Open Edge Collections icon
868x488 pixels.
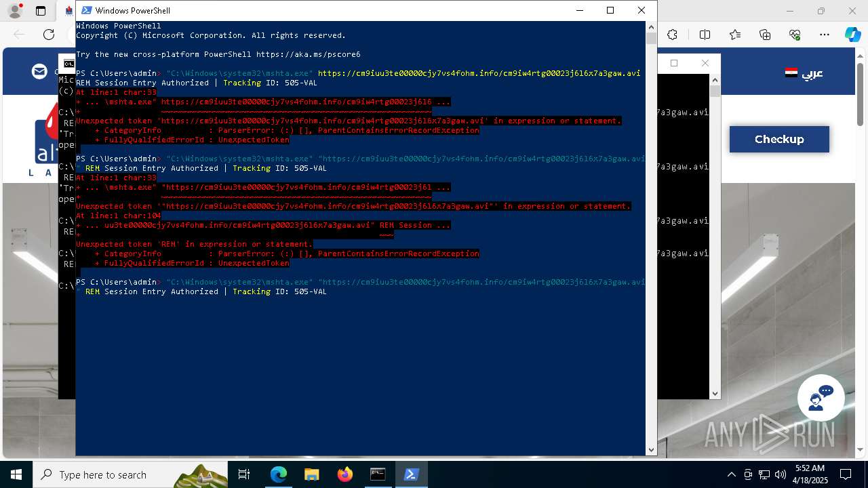click(x=765, y=35)
